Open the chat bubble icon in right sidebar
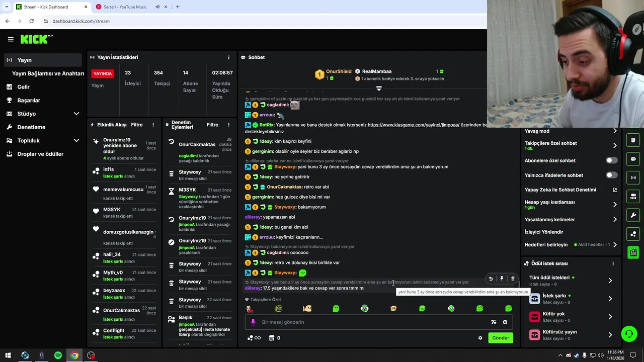This screenshot has width=644, height=362. click(633, 159)
